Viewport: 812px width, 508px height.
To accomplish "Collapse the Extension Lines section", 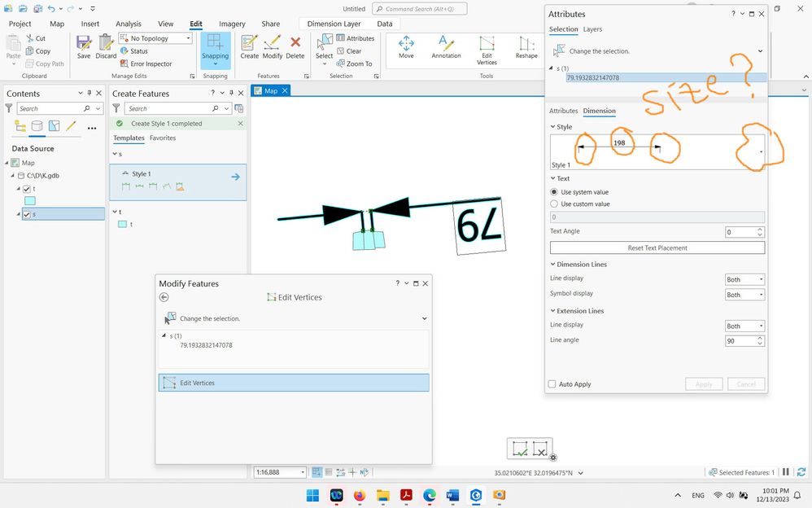I will [552, 311].
